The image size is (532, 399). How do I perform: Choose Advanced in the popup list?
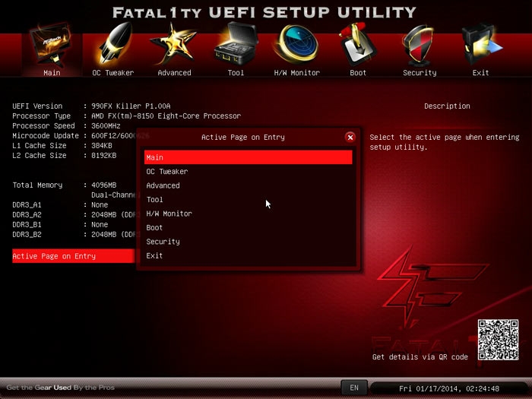[249, 185]
